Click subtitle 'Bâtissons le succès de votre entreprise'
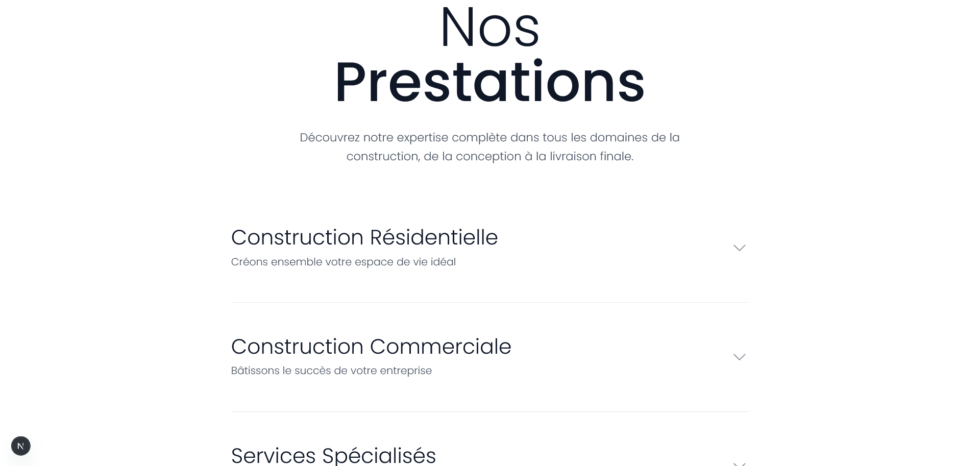The height and width of the screenshot is (466, 980). coord(331,371)
